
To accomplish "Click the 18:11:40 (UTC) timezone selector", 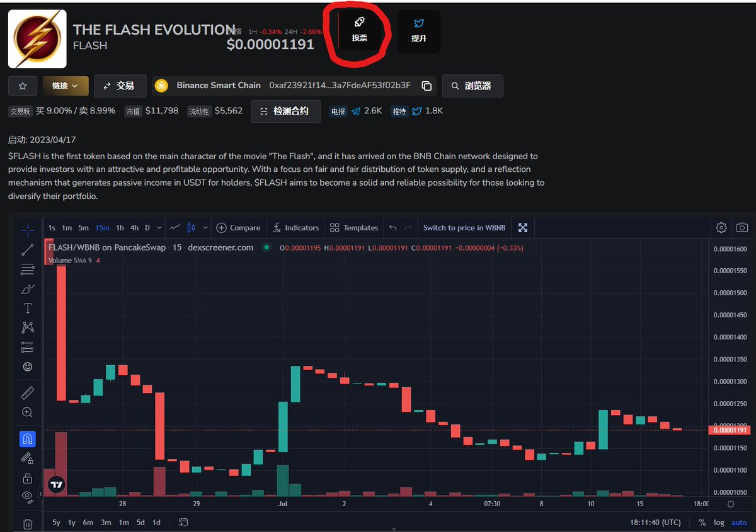I will 655,523.
